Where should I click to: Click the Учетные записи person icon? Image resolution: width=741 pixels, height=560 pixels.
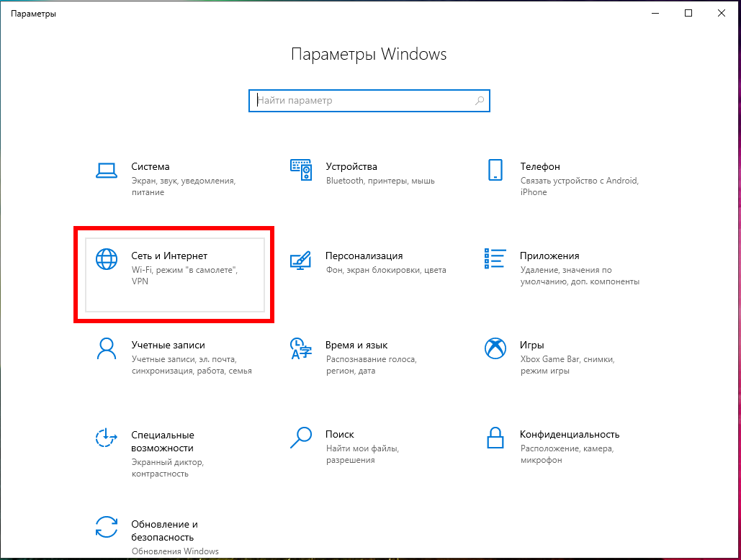[107, 348]
